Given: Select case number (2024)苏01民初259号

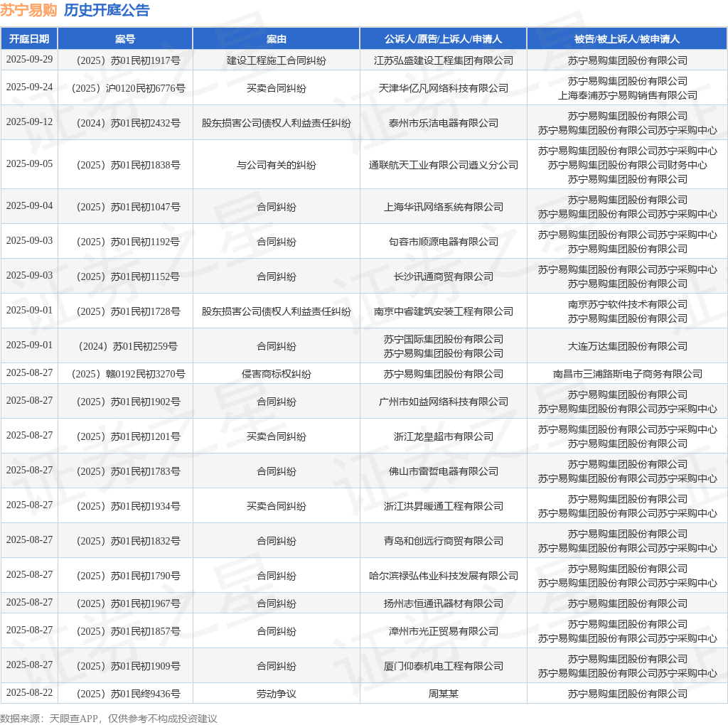Looking at the screenshot, I should (129, 346).
